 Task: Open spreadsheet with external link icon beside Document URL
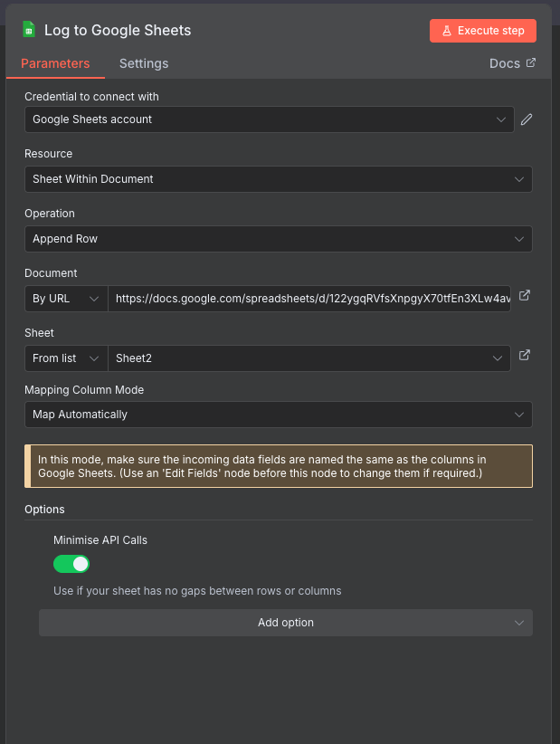524,295
